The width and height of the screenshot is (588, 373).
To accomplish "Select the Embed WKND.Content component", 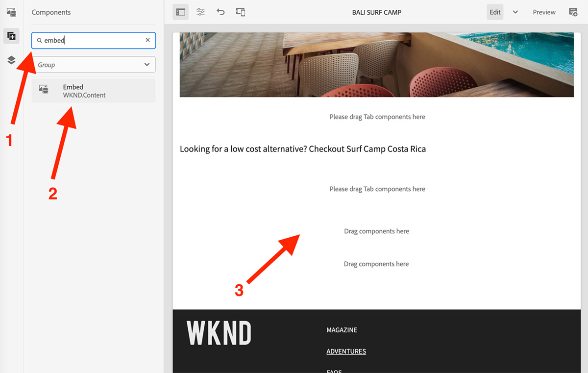I will [93, 91].
